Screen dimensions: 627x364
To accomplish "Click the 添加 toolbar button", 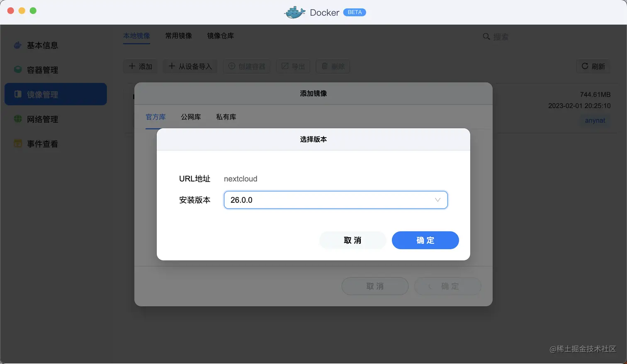I will click(140, 66).
